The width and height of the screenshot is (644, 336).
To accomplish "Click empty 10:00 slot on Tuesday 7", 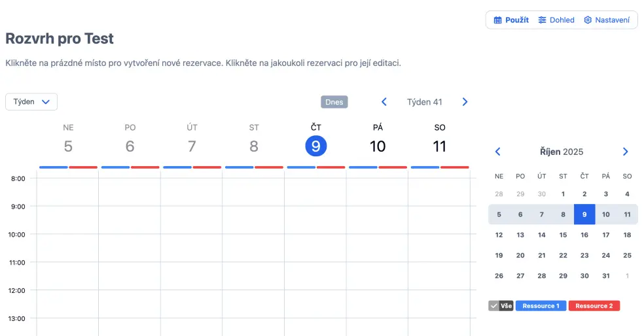I will pyautogui.click(x=191, y=248).
